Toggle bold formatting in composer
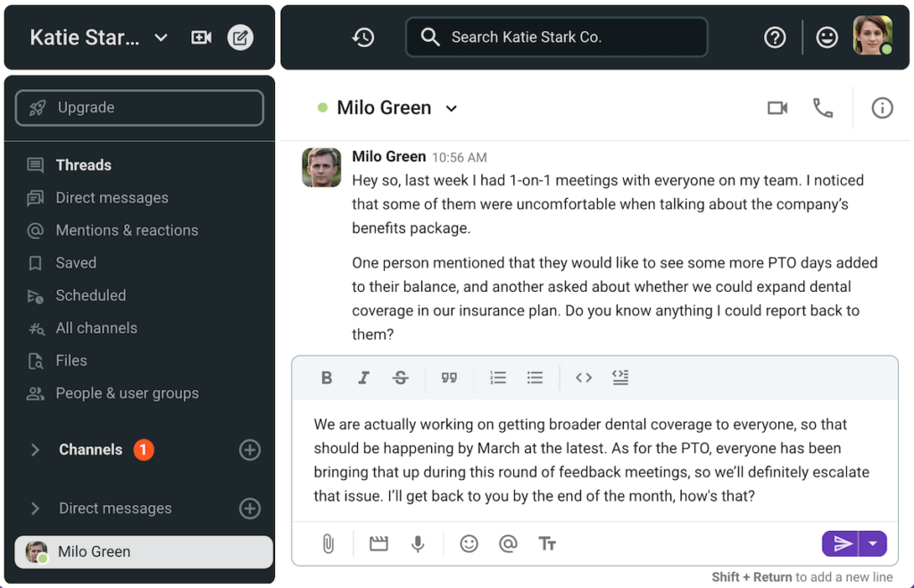This screenshot has width=914, height=588. pyautogui.click(x=327, y=377)
